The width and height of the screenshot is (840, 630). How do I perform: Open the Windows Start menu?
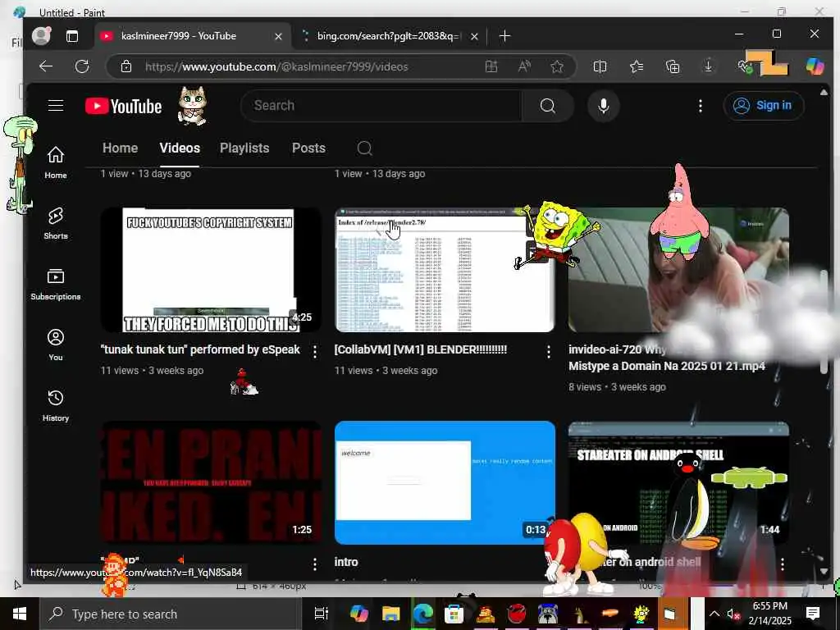coord(20,614)
